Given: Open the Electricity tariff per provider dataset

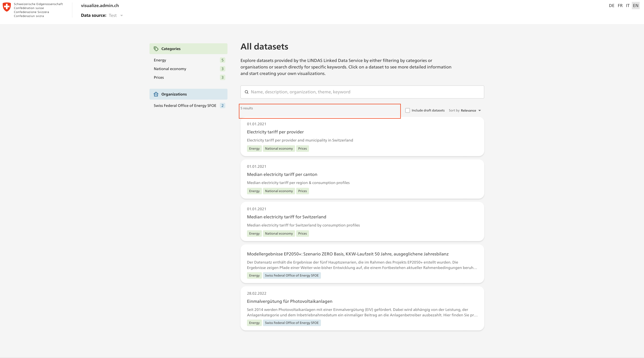Looking at the screenshot, I should [x=275, y=132].
